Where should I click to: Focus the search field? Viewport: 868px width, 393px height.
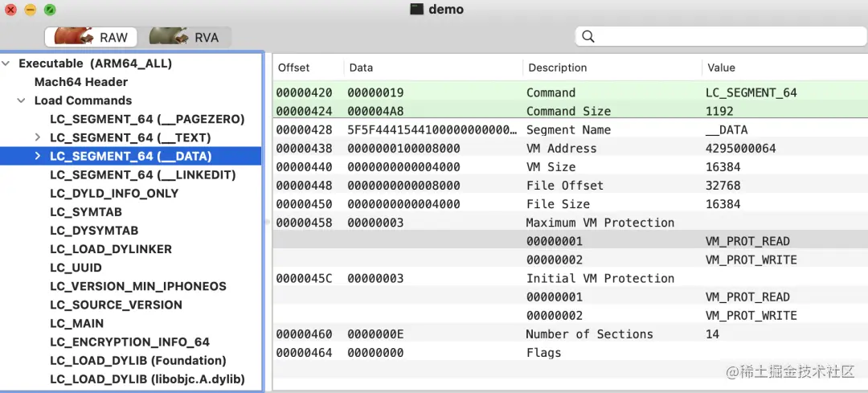pos(721,36)
